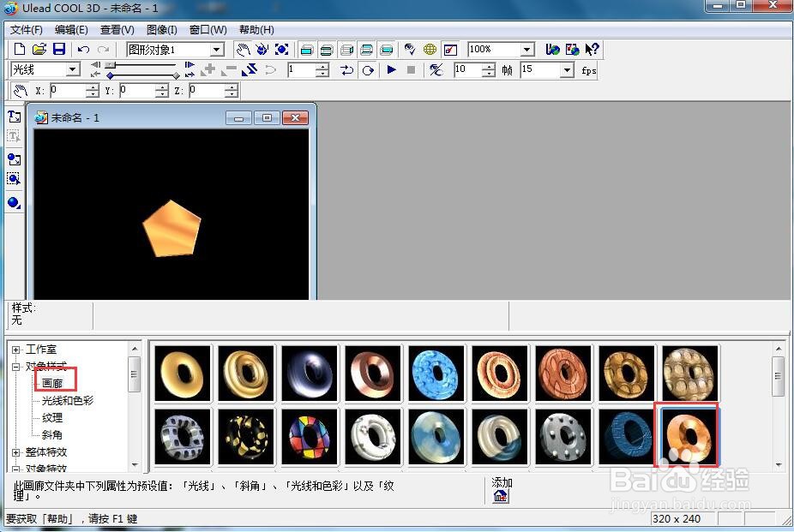Toggle the ping-pong loop mode button
The image size is (794, 532).
[347, 69]
